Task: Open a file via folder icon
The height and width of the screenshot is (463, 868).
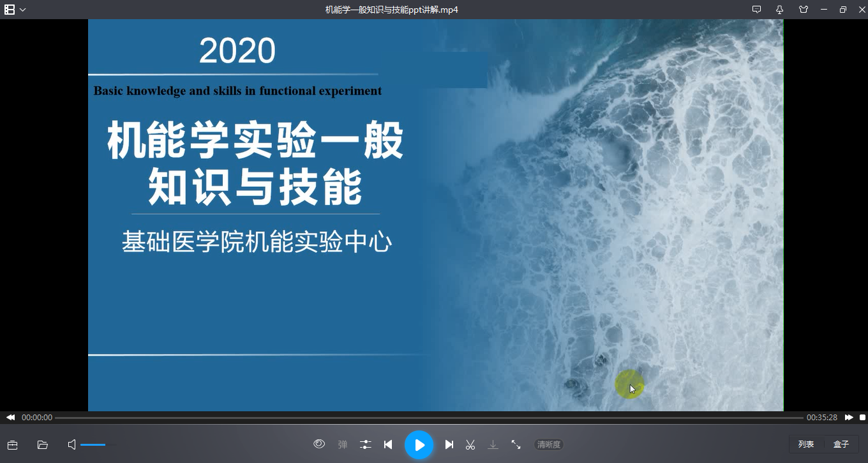Action: pos(43,444)
